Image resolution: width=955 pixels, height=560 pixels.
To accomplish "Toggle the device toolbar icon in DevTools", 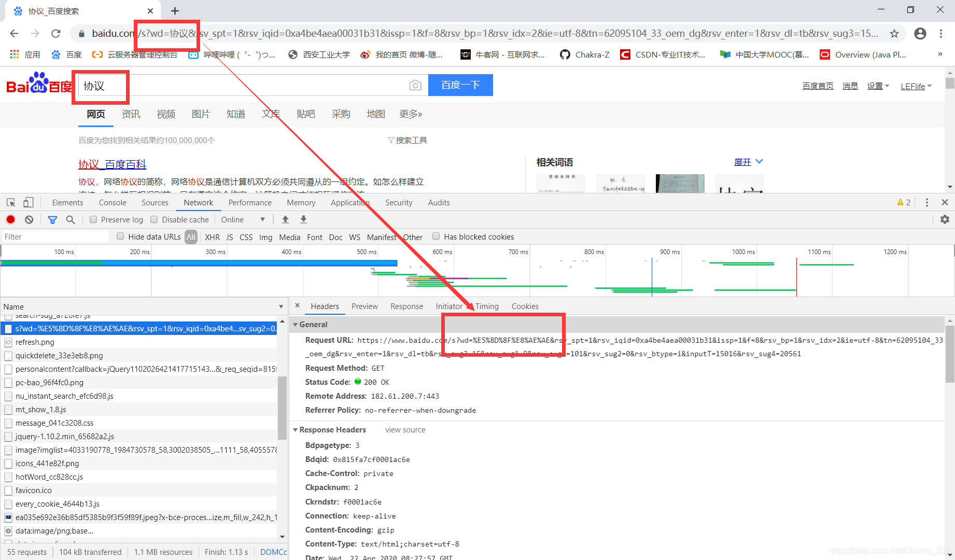I will [x=29, y=203].
